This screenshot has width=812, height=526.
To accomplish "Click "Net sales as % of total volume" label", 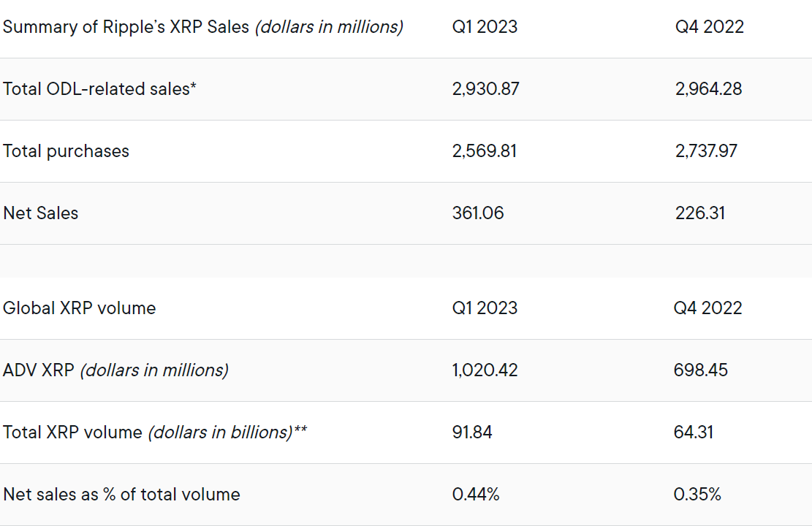I will (121, 495).
